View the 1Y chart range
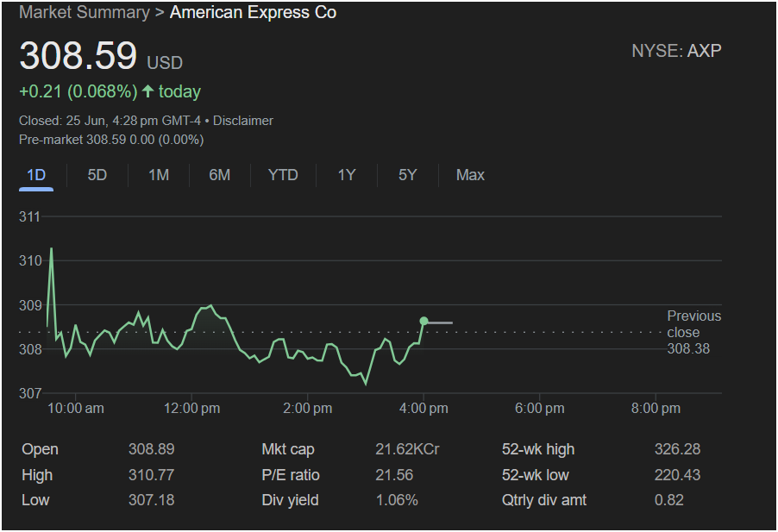 tap(347, 175)
